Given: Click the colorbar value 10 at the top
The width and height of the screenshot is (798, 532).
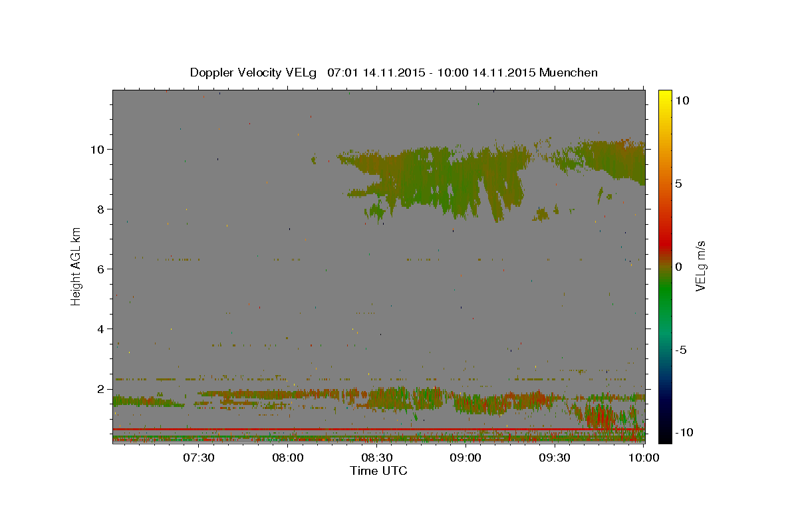Looking at the screenshot, I should (x=682, y=100).
